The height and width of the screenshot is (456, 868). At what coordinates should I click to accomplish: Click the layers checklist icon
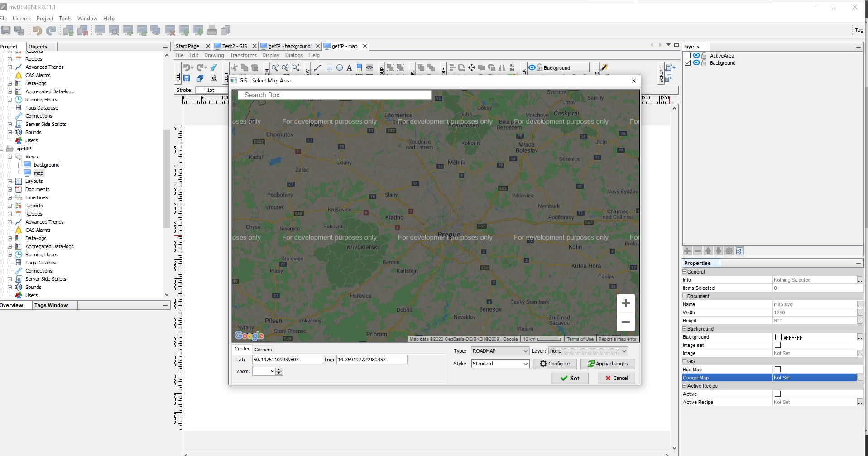739,251
